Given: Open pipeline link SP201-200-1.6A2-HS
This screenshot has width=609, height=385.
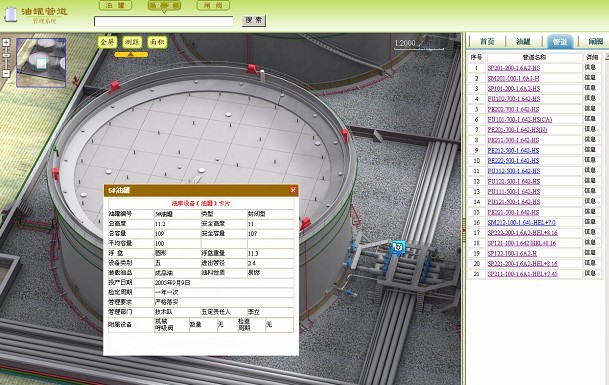Looking at the screenshot, I should (514, 68).
